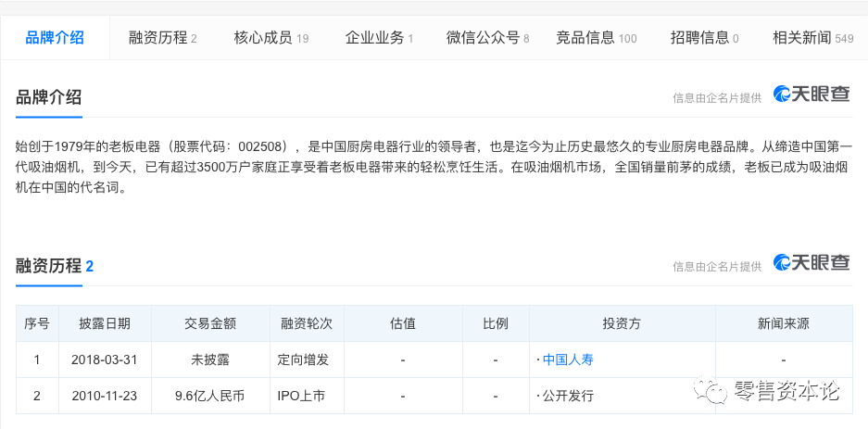Click the 交易金额 column header
868x429 pixels.
tap(210, 323)
